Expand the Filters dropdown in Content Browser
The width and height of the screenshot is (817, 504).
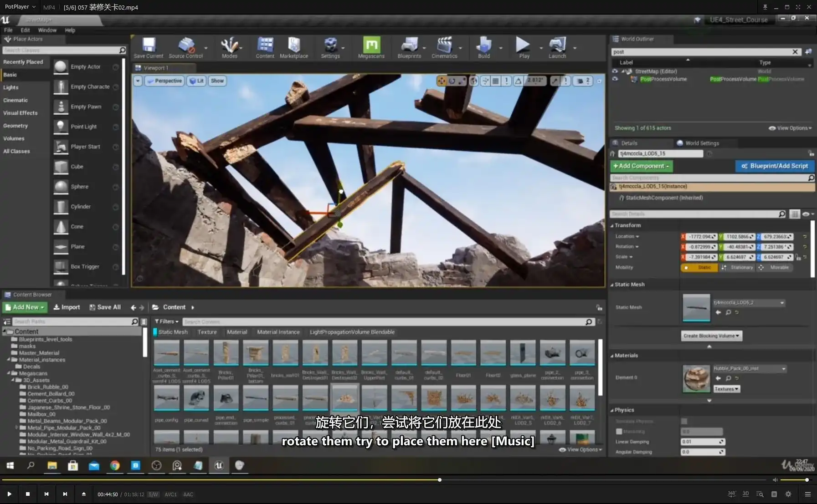167,321
